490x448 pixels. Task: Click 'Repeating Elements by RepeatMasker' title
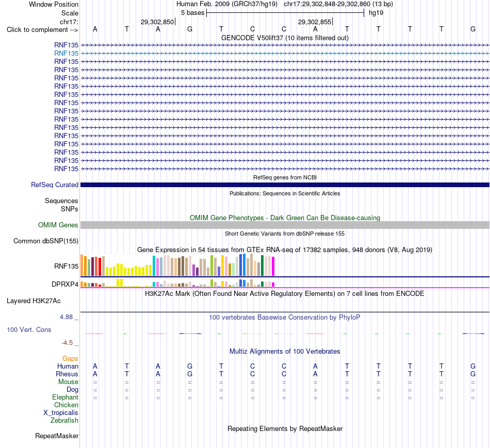pos(285,428)
